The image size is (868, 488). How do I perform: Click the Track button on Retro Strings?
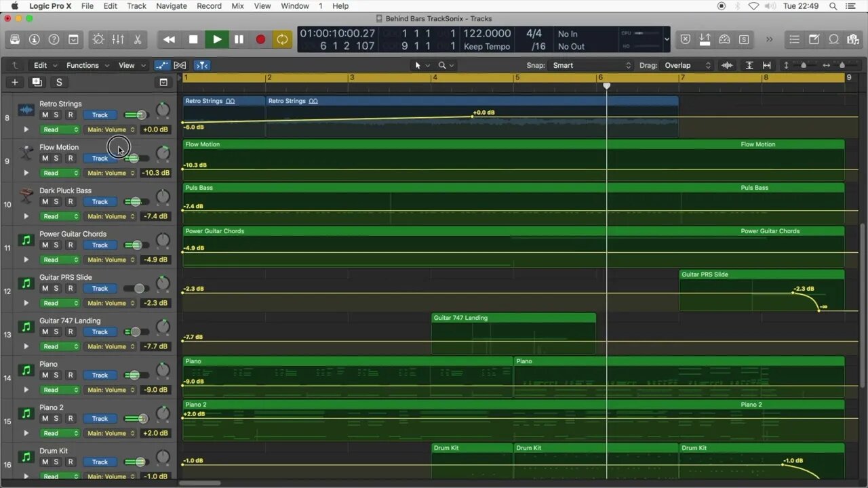[x=100, y=115]
